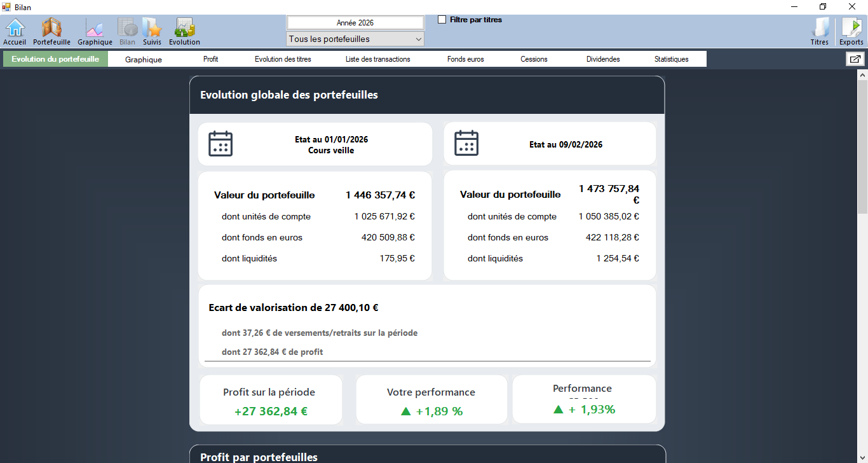868x463 pixels.
Task: Switch to the Profit tab
Action: pyautogui.click(x=210, y=59)
